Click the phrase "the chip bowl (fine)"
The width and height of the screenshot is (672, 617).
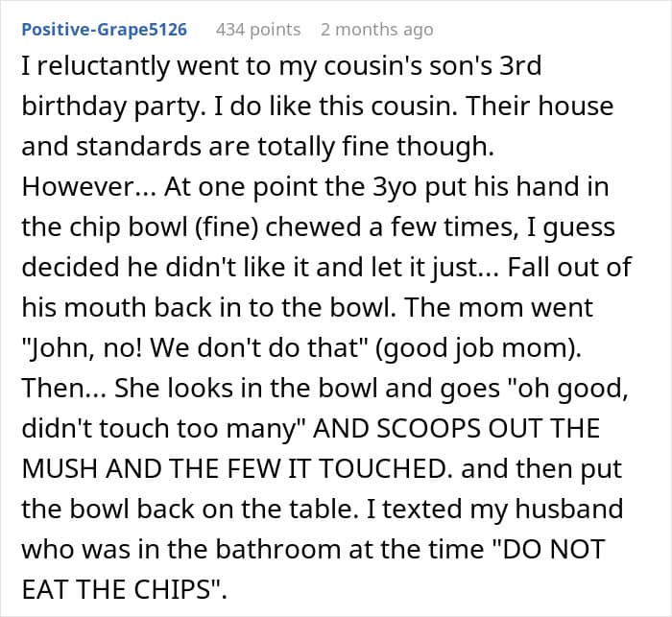(x=140, y=226)
